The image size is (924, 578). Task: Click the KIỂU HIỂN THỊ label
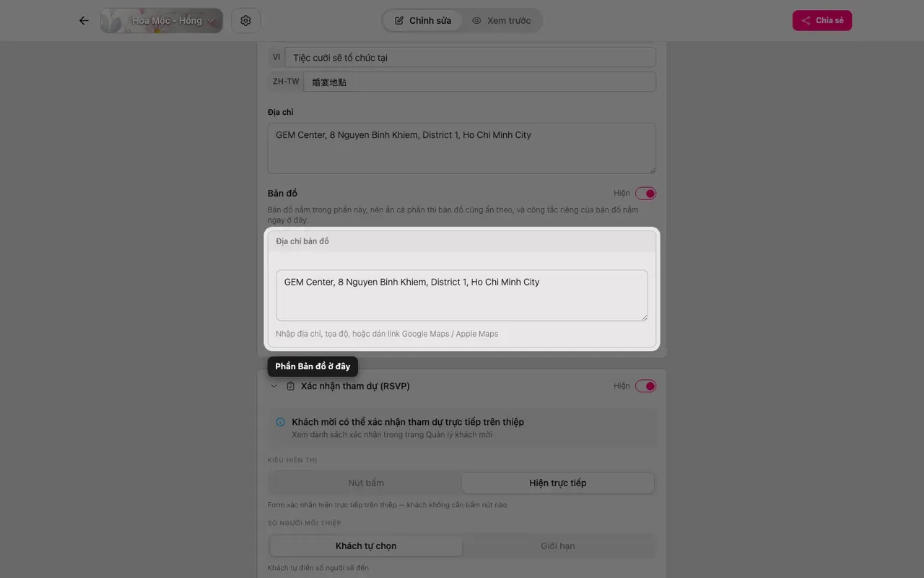292,460
